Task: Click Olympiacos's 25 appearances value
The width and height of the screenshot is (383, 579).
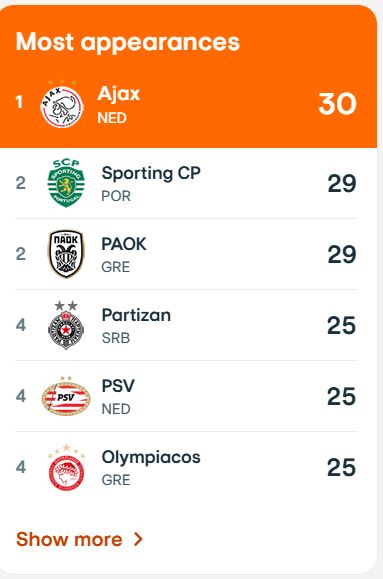Action: (342, 467)
